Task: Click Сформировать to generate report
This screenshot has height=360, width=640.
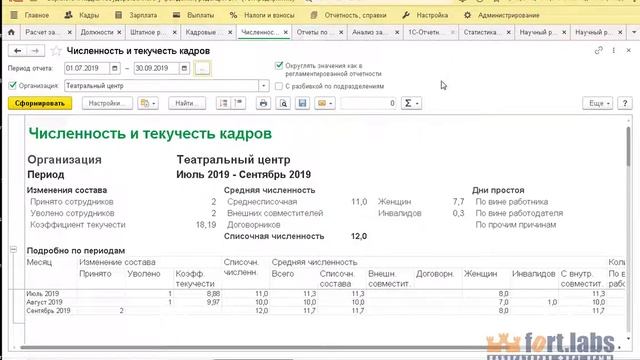Action: [x=40, y=103]
